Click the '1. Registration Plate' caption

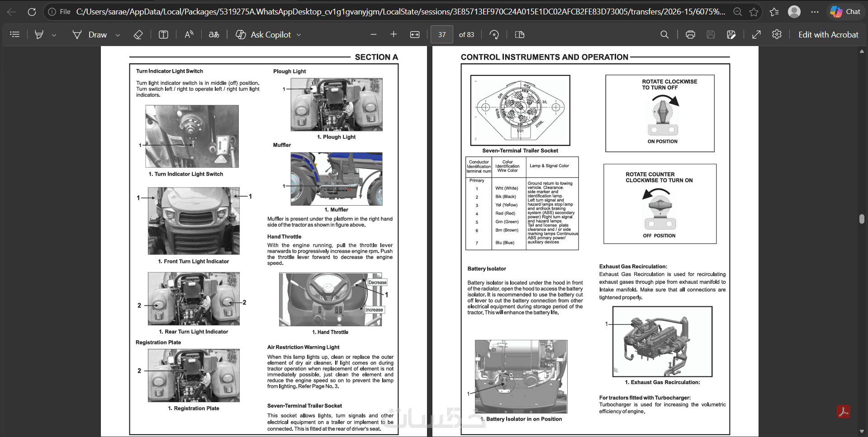(194, 409)
